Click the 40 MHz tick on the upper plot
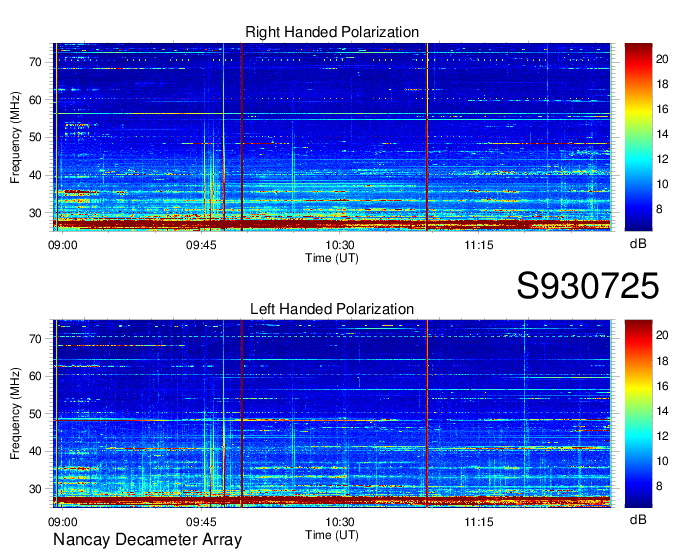Image resolution: width=680 pixels, height=552 pixels. 36,176
